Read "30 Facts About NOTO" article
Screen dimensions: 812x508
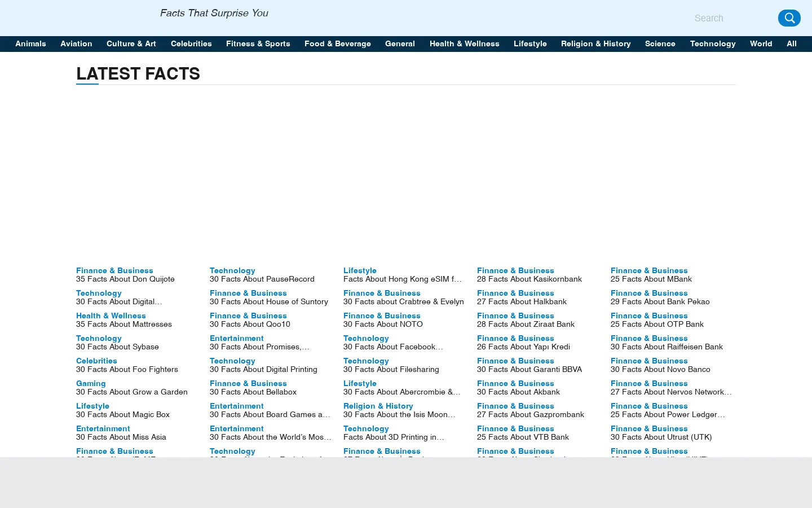[x=383, y=324]
